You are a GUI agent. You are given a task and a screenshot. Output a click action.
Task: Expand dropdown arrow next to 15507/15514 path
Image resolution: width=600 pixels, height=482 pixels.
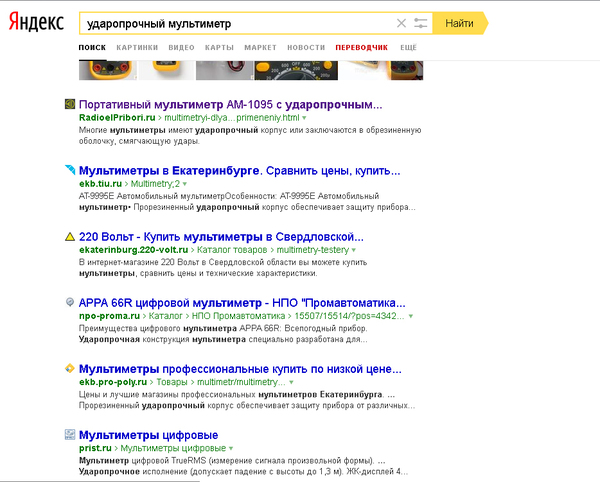pos(411,316)
